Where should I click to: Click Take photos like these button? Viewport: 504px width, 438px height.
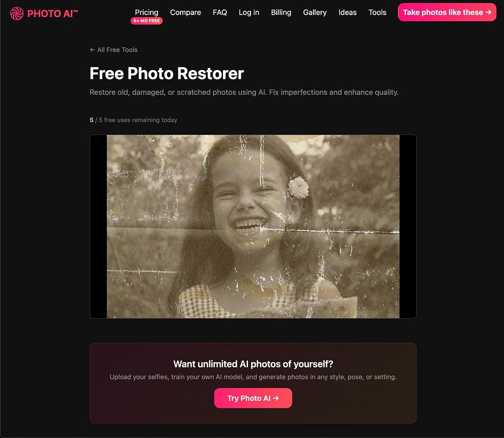tap(447, 12)
